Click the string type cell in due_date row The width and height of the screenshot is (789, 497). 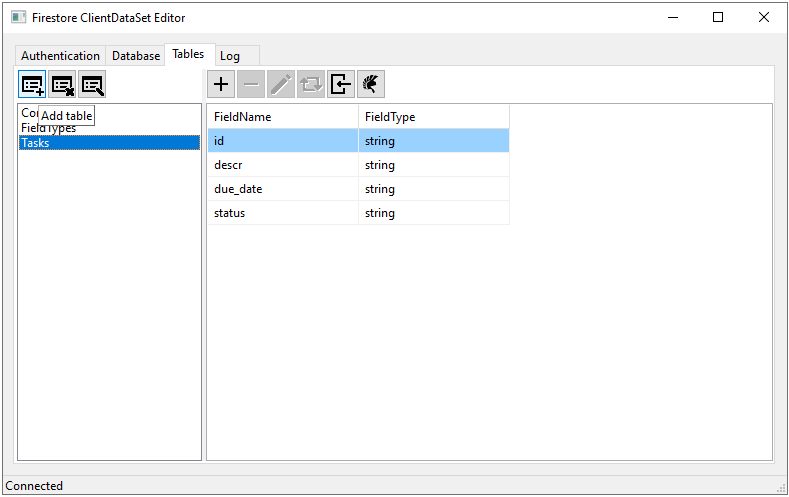tap(434, 189)
